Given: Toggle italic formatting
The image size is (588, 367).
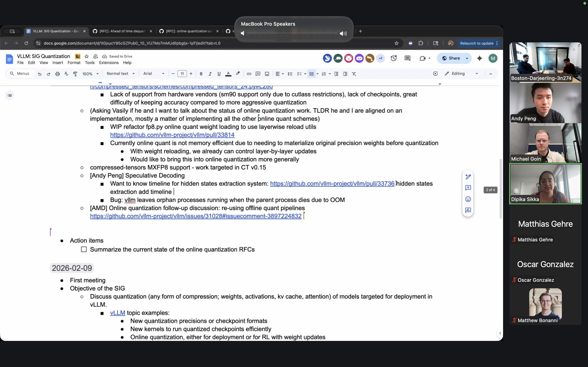Looking at the screenshot, I should click(210, 74).
